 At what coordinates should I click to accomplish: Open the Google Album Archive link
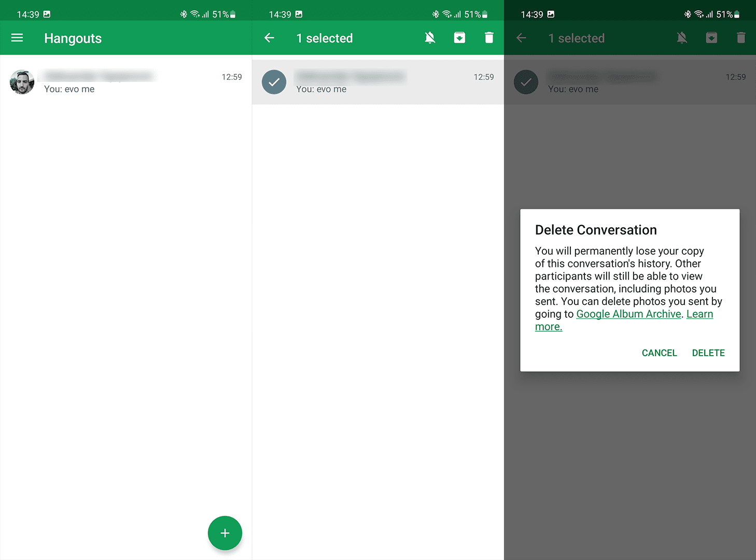628,314
